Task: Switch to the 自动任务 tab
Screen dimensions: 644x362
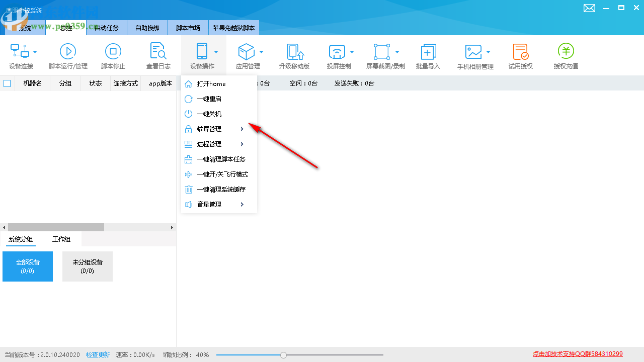Action: pyautogui.click(x=106, y=28)
